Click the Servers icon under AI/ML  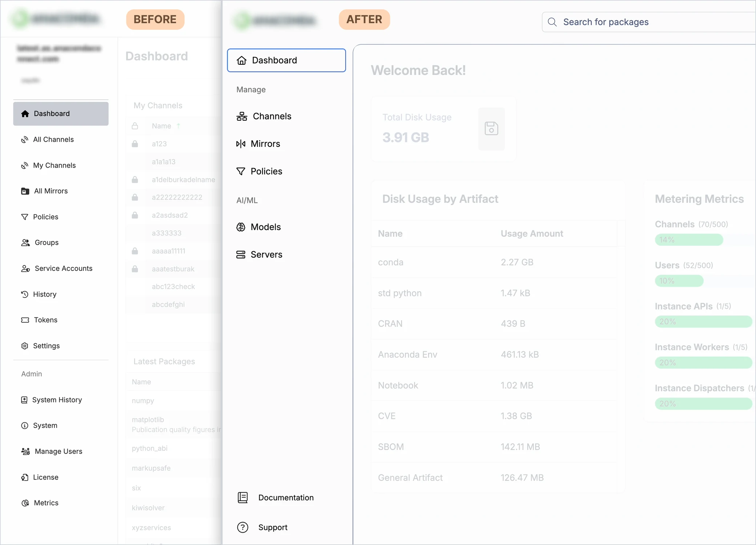click(241, 255)
